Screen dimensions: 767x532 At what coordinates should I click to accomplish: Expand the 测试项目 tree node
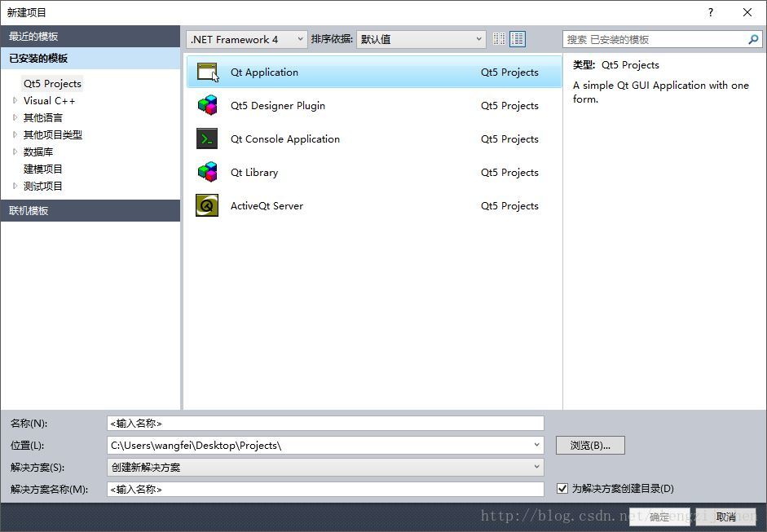(15, 186)
